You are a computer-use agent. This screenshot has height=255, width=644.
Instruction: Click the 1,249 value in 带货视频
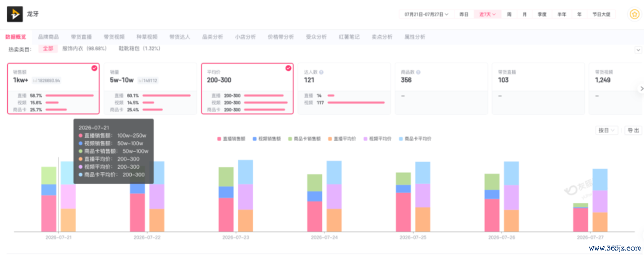pyautogui.click(x=602, y=80)
